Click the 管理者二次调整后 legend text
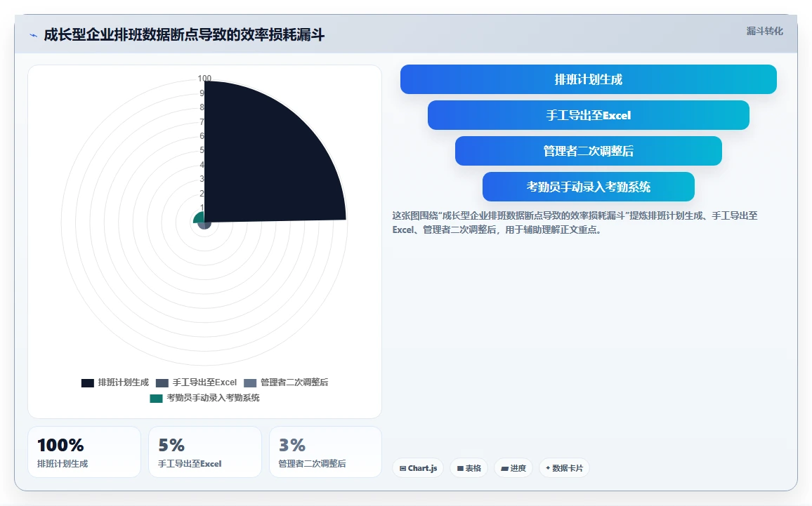This screenshot has height=506, width=812. tap(294, 382)
